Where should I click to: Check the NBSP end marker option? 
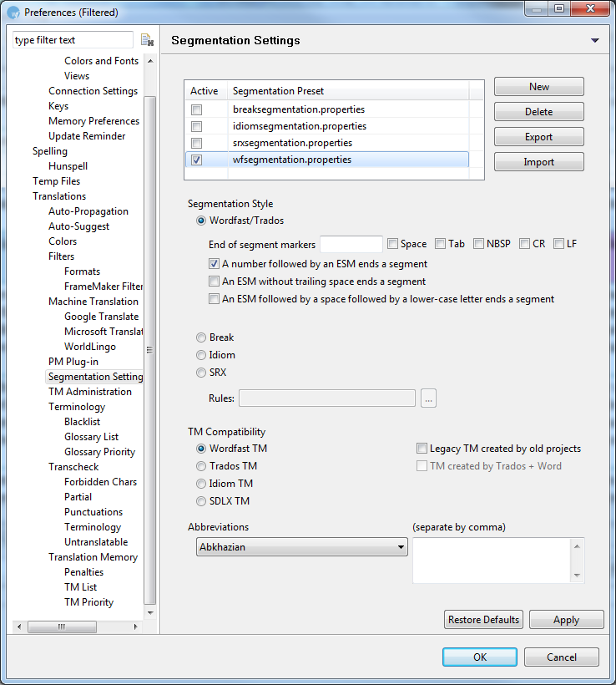coord(479,244)
